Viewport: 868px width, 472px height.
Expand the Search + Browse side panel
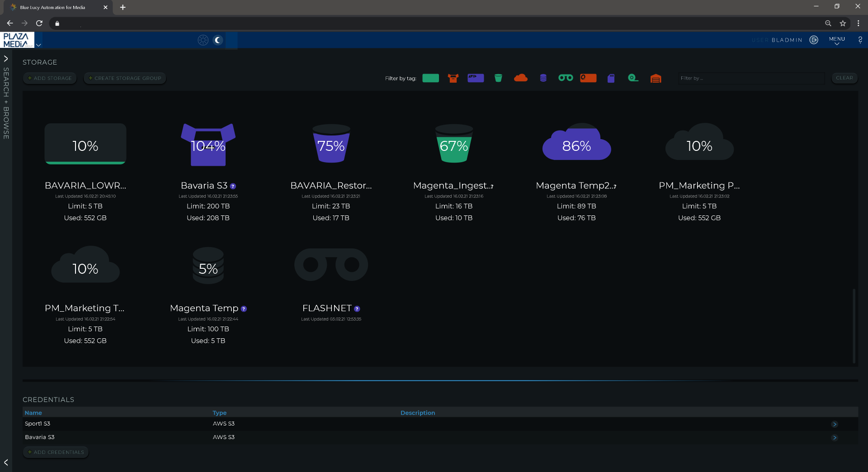[6, 59]
